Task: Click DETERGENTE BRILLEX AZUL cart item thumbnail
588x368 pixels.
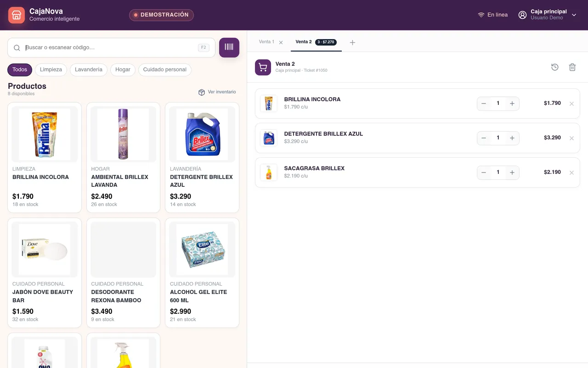Action: 269,138
